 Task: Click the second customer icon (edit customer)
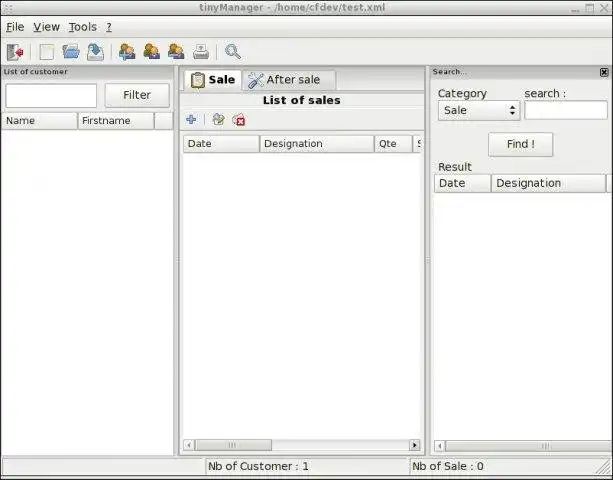pyautogui.click(x=152, y=52)
